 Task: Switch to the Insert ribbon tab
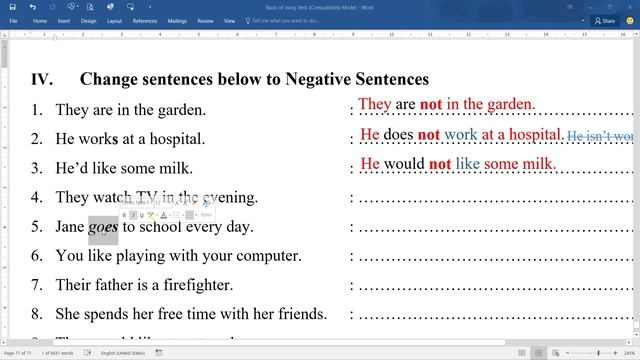click(64, 21)
